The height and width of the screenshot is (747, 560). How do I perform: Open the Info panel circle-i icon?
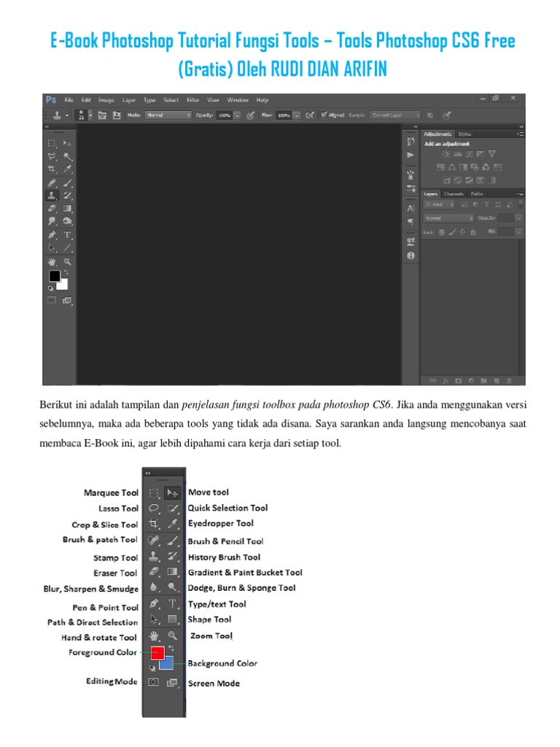click(x=411, y=256)
